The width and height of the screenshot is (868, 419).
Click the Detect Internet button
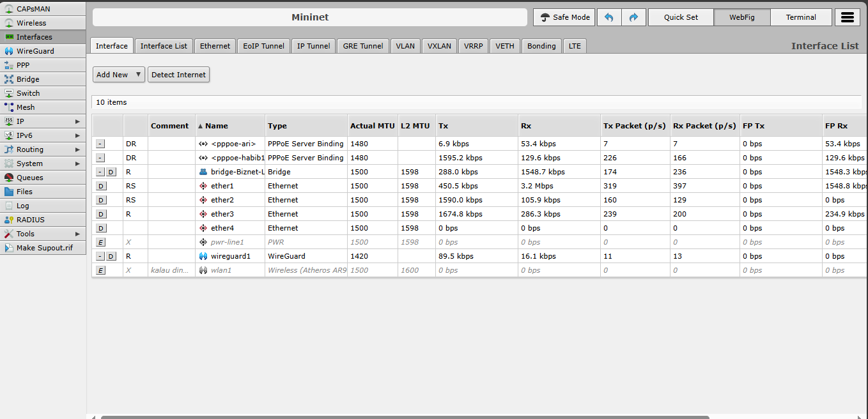(x=178, y=75)
